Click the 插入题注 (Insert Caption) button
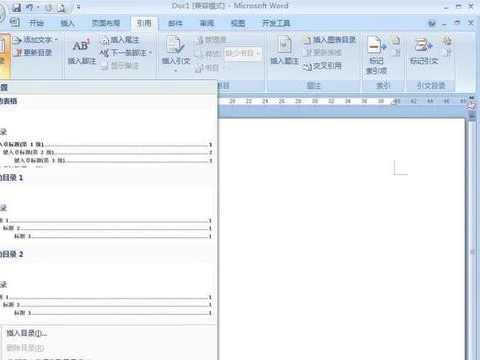 (284, 51)
